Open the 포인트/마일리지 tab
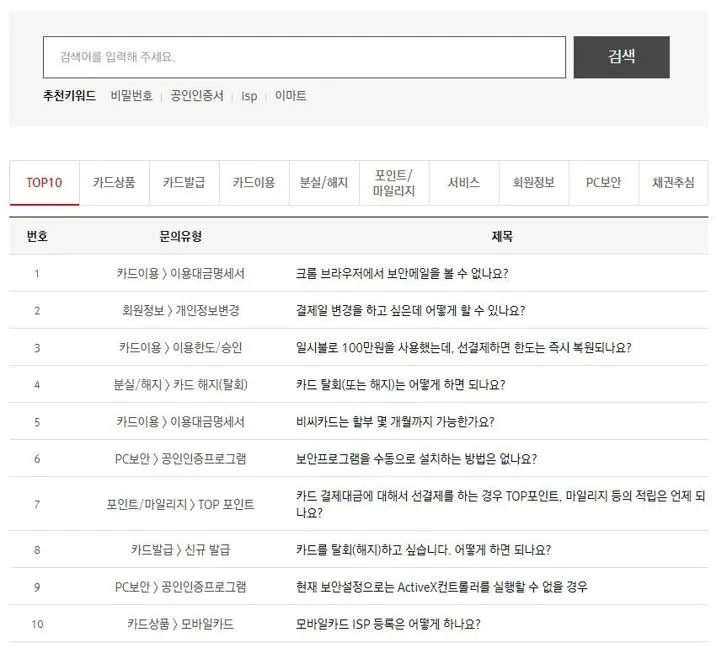Screen dimensions: 727x654 pyautogui.click(x=394, y=183)
